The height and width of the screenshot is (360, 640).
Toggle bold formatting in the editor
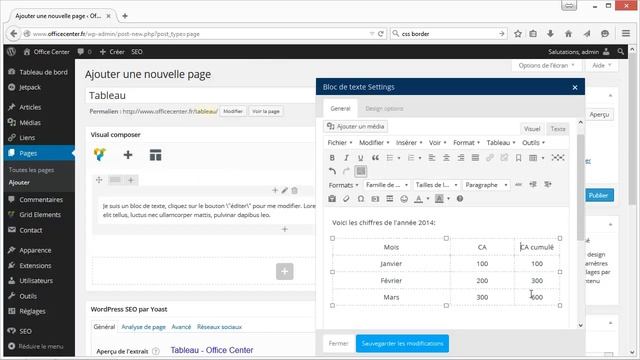332,158
